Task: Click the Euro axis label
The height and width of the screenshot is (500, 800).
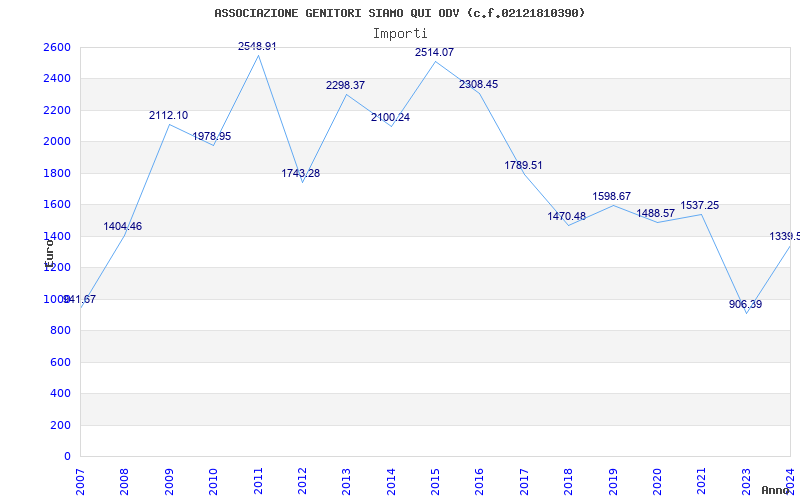Action: 48,253
